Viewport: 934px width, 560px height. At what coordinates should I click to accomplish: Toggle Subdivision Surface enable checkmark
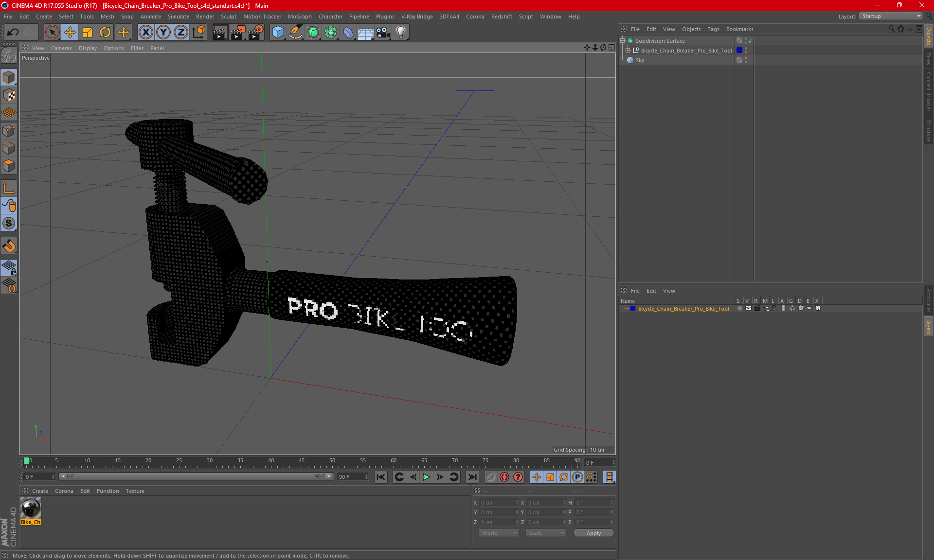[751, 41]
